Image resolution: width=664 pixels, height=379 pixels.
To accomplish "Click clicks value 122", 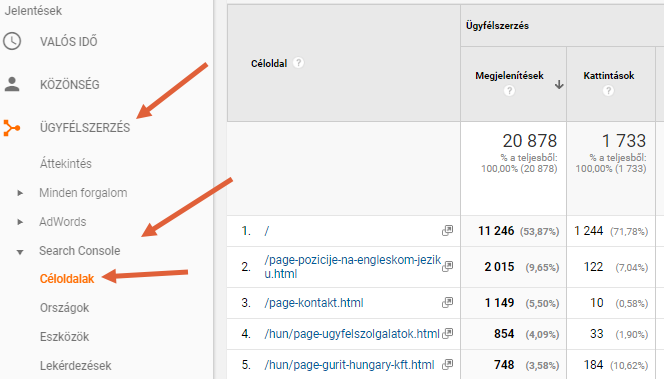I will click(593, 267).
